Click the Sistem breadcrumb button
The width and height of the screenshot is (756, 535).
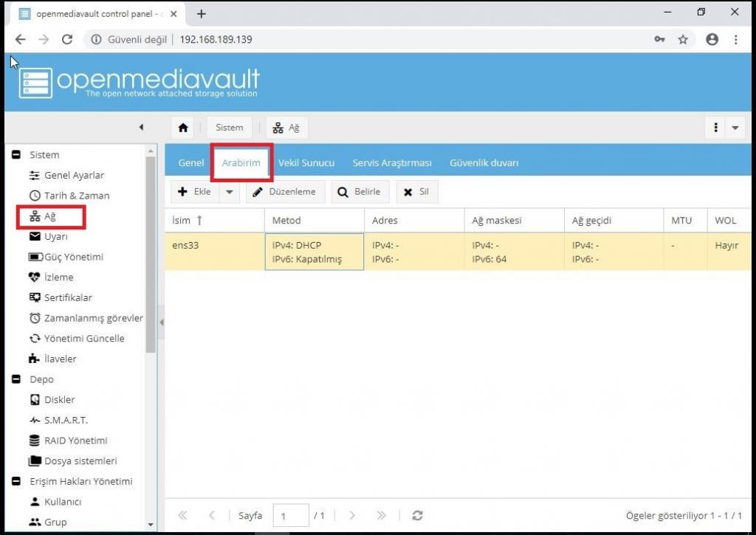pos(230,128)
